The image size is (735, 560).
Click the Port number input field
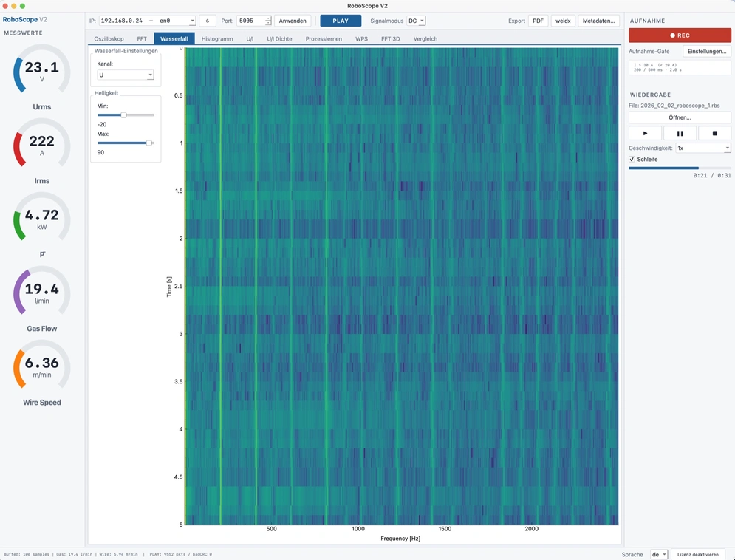pos(250,21)
